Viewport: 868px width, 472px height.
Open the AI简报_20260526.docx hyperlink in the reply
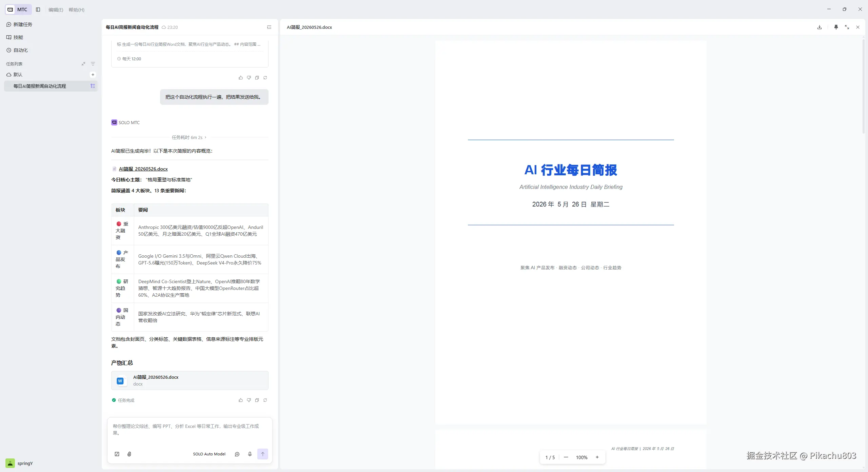point(143,169)
